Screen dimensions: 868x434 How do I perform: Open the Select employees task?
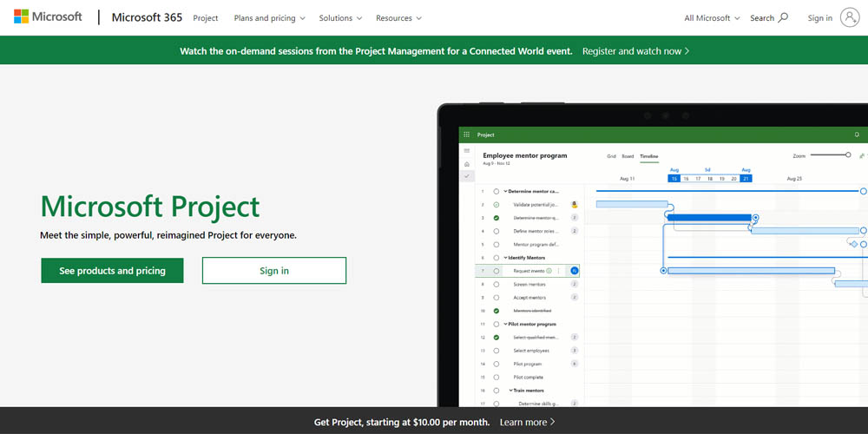tap(531, 351)
